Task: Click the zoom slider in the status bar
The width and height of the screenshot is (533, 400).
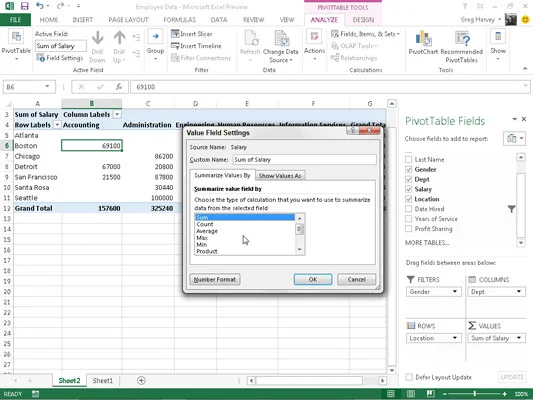Action: click(x=475, y=394)
